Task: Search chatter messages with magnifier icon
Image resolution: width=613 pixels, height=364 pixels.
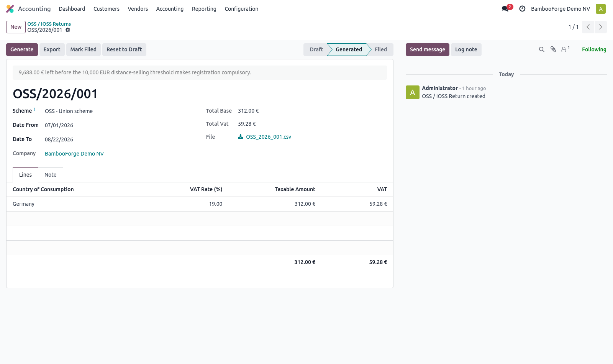Action: 542,49
